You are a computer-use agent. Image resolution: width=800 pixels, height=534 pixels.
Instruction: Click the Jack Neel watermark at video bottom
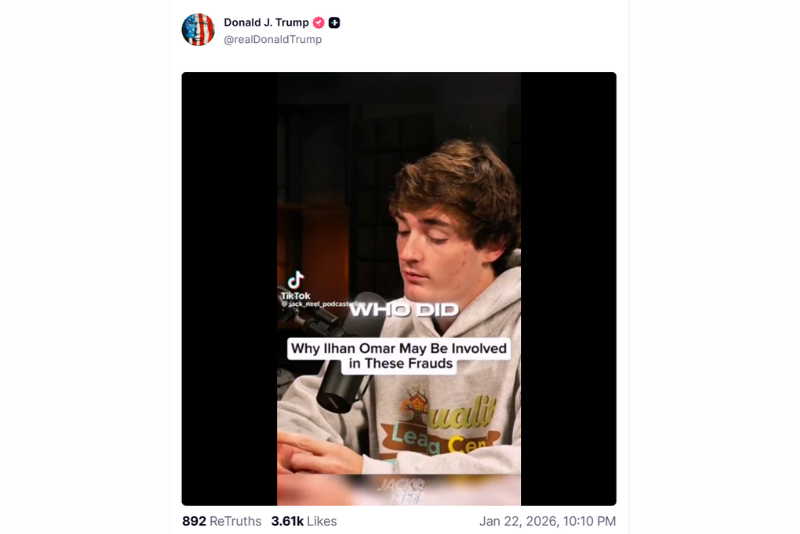401,491
